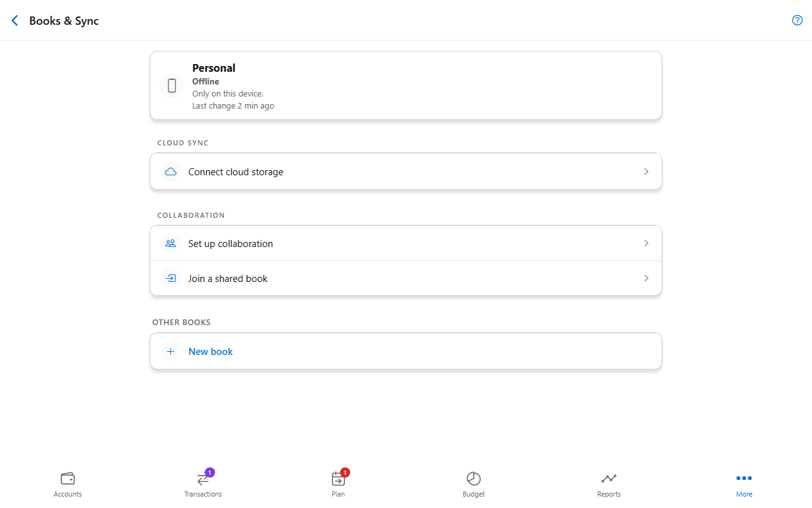Select the Transactions tab label
812x508 pixels.
[203, 494]
